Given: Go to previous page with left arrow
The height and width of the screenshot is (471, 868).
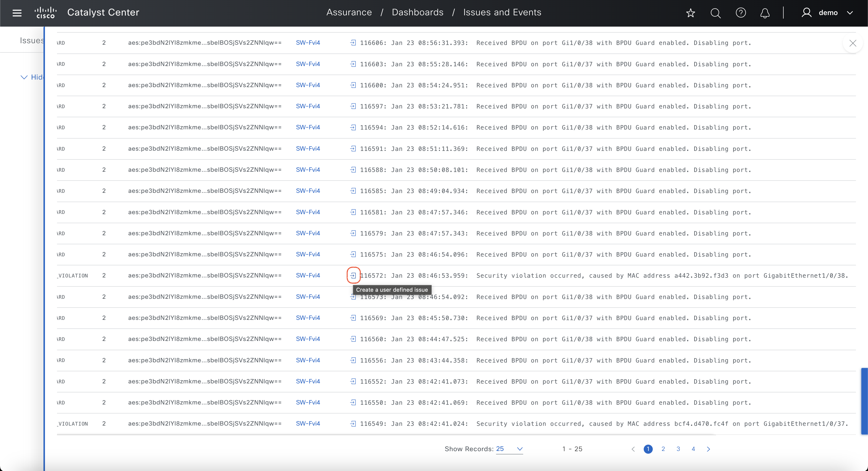Looking at the screenshot, I should (x=633, y=449).
